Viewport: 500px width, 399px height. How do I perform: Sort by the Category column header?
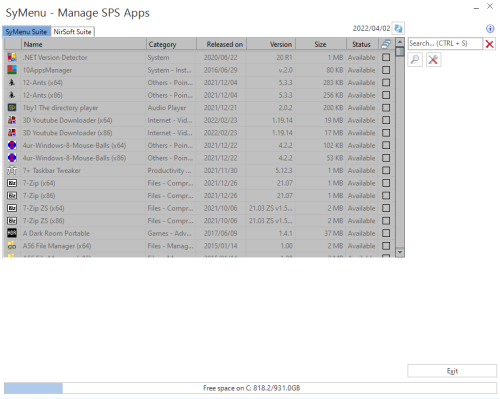point(171,44)
